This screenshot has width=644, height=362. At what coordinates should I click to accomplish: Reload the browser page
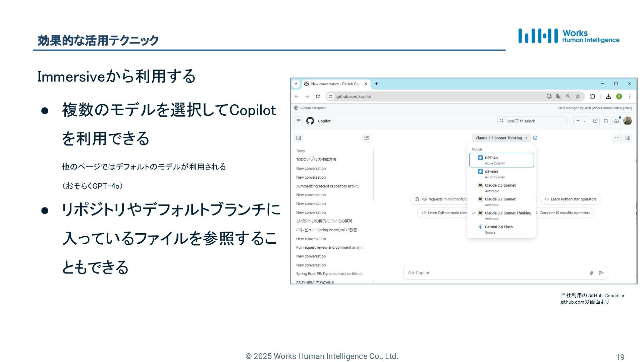[318, 97]
